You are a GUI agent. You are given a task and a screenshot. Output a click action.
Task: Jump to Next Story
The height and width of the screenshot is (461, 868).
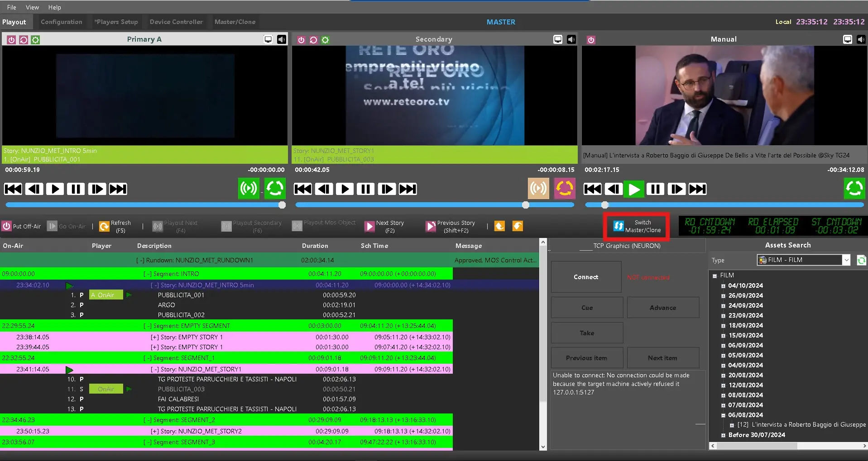coord(370,226)
